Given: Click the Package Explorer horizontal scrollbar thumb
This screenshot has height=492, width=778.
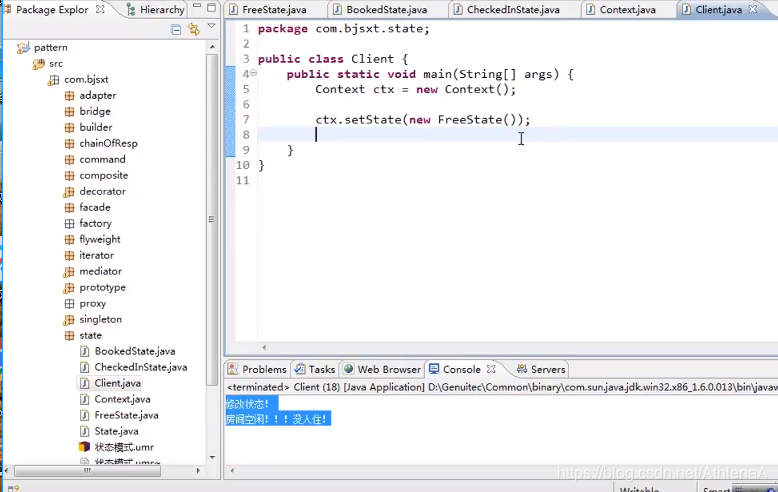Looking at the screenshot, I should 87,471.
